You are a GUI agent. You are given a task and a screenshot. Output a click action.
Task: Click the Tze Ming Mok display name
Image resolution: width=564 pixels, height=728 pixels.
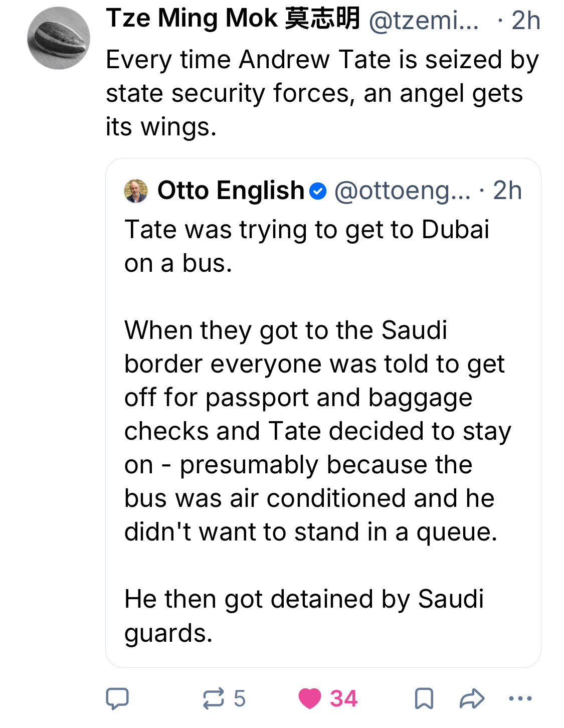[x=233, y=19]
